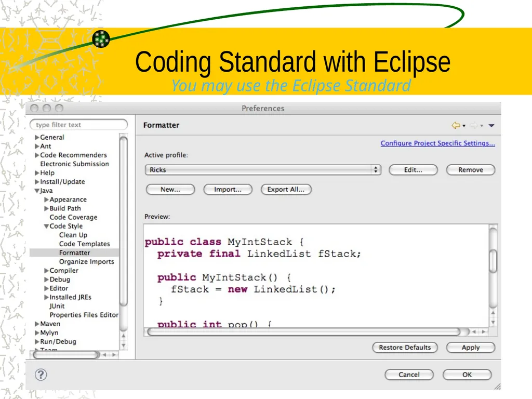Expand the Mylyn tree node
Screen dimensions: 532x399
click(x=37, y=333)
